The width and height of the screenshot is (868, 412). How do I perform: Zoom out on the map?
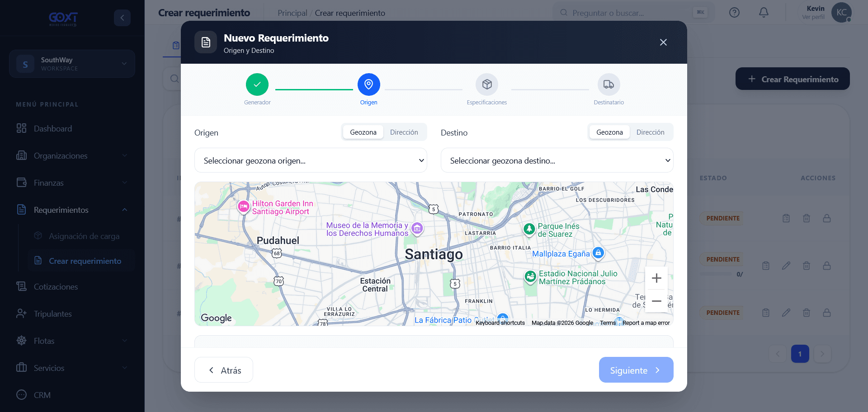pyautogui.click(x=656, y=301)
